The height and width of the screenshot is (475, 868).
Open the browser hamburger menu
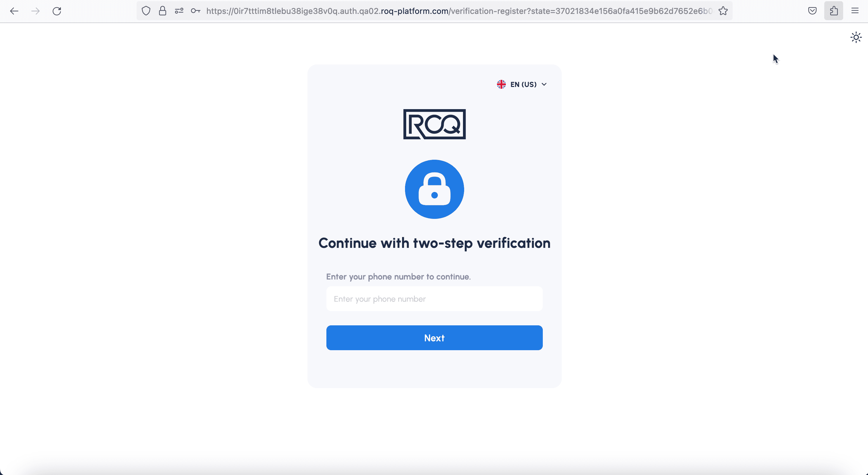coord(855,11)
